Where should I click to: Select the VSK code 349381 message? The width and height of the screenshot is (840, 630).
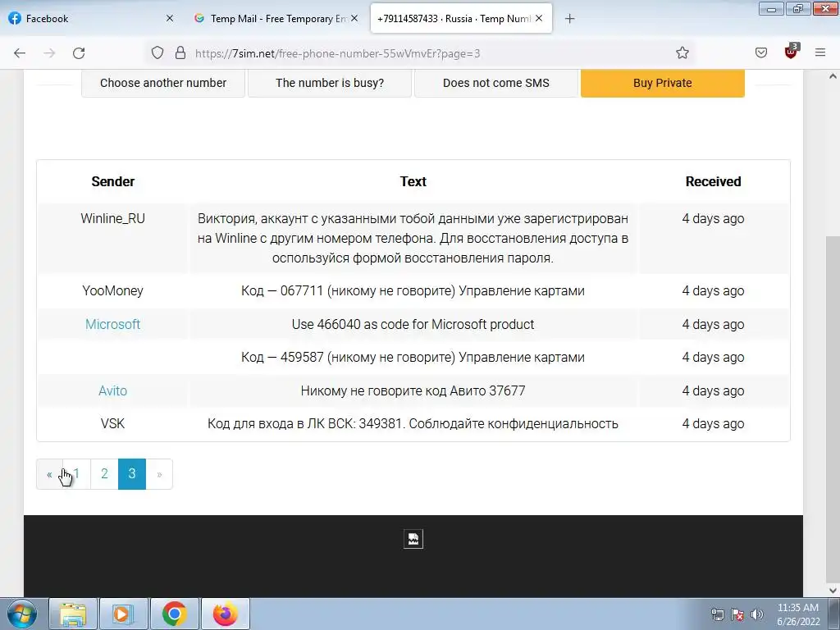coord(413,424)
